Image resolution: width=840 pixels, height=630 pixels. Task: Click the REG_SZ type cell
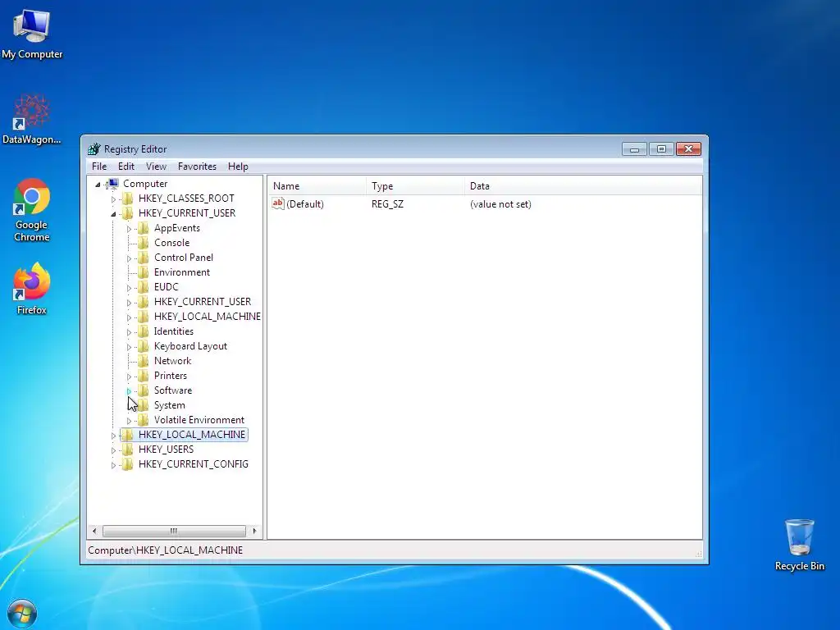tap(387, 204)
